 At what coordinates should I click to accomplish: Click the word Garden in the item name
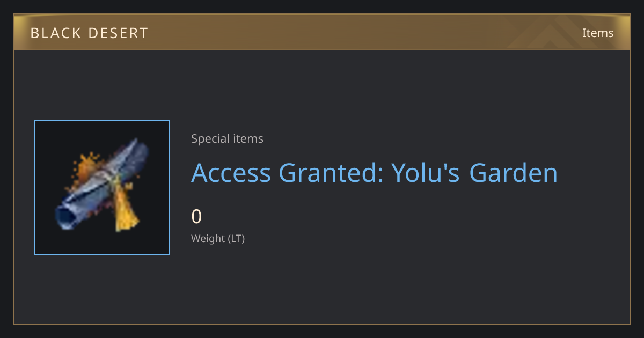click(514, 173)
